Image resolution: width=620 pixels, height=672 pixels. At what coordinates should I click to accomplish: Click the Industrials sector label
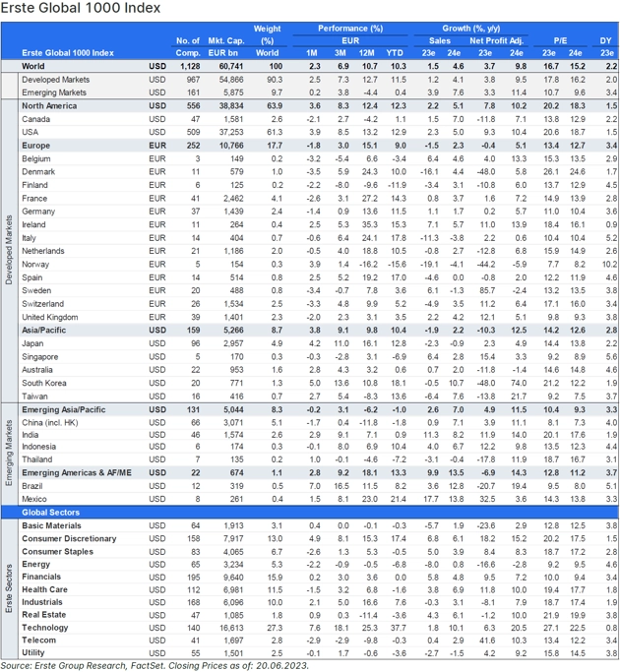42,602
